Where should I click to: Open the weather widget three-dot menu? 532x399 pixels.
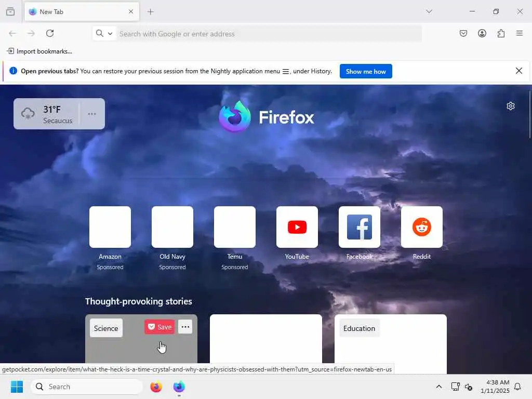point(92,114)
